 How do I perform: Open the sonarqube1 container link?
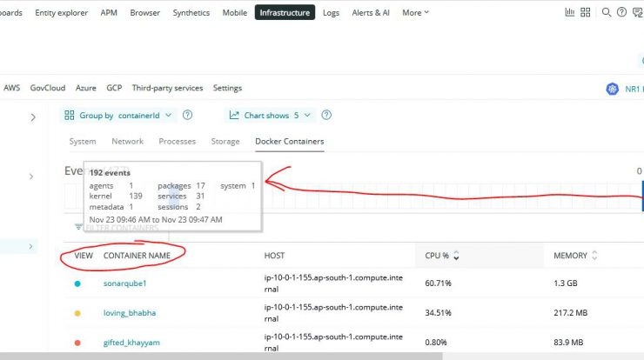point(124,283)
